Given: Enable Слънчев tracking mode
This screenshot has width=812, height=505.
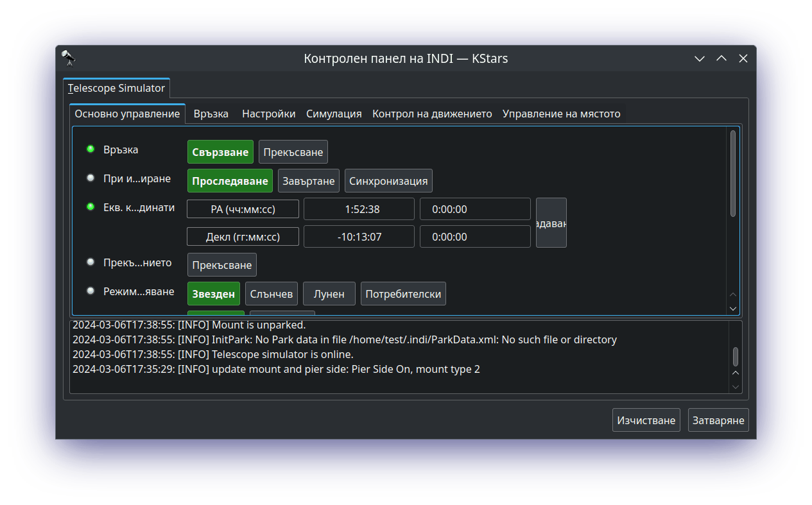Looking at the screenshot, I should 272,294.
